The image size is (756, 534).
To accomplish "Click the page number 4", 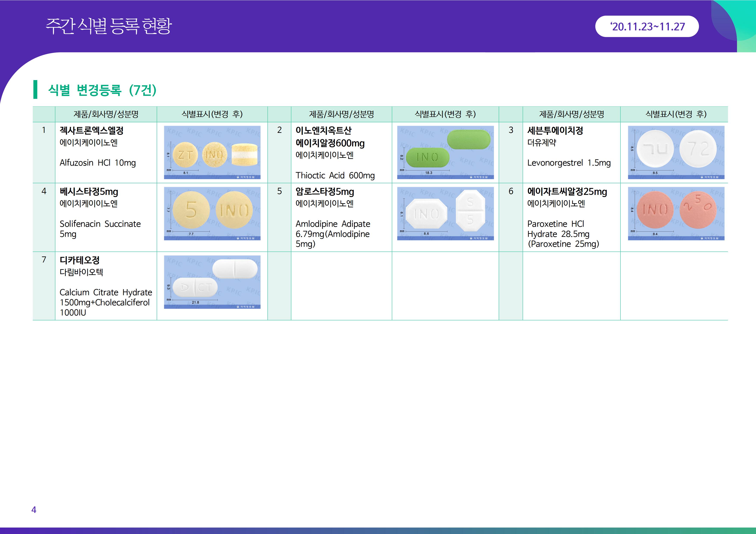I will tap(34, 510).
